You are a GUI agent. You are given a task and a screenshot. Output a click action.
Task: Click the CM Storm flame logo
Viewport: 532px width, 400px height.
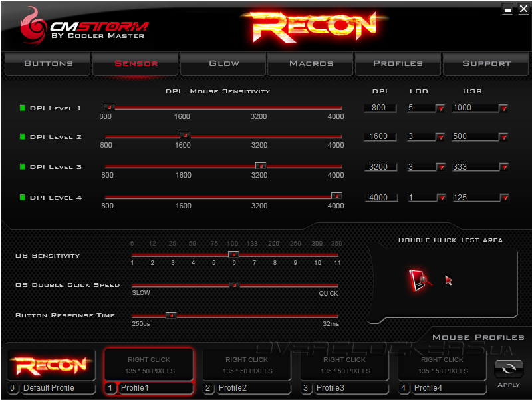point(33,26)
